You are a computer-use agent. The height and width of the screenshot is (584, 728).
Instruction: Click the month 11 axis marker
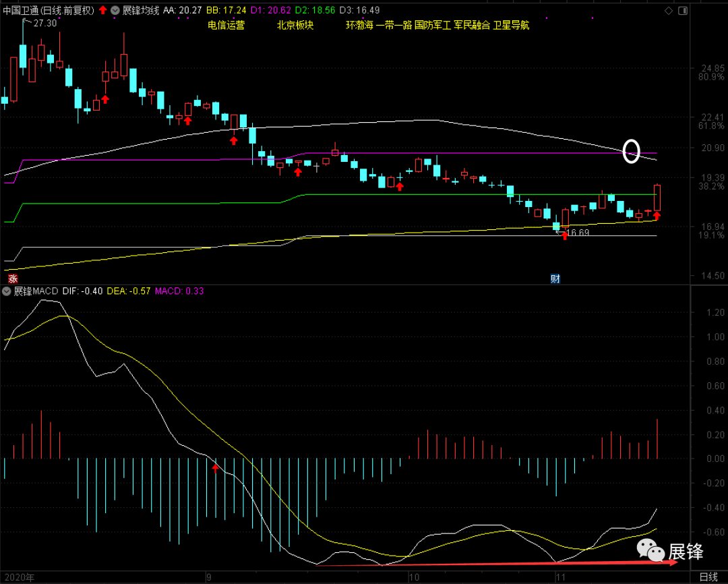(561, 577)
